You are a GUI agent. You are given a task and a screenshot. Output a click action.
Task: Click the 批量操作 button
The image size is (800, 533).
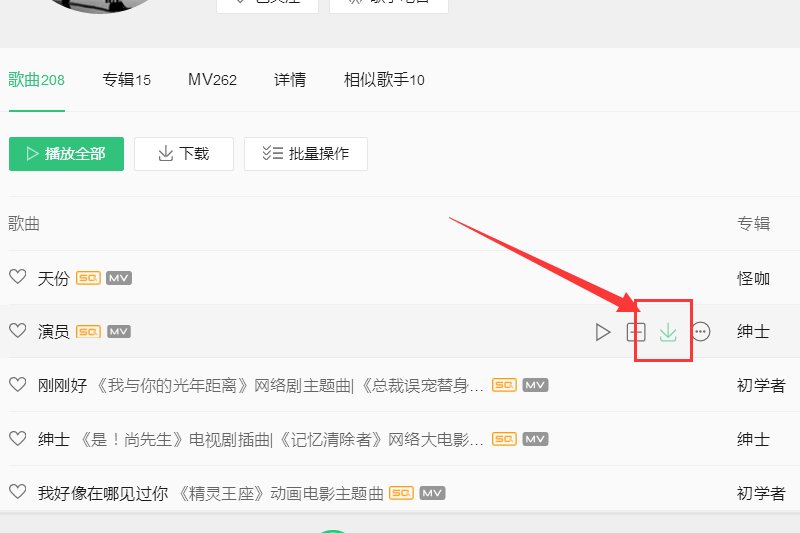click(306, 154)
